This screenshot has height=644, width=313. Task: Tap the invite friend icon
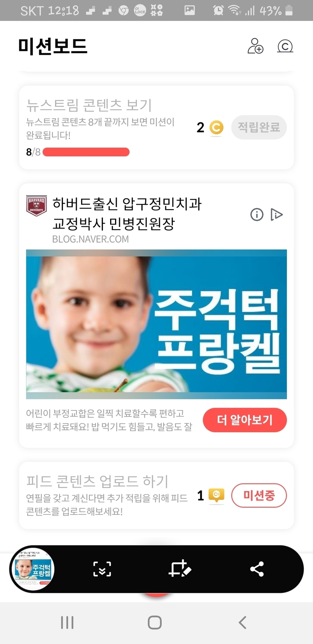(x=255, y=46)
